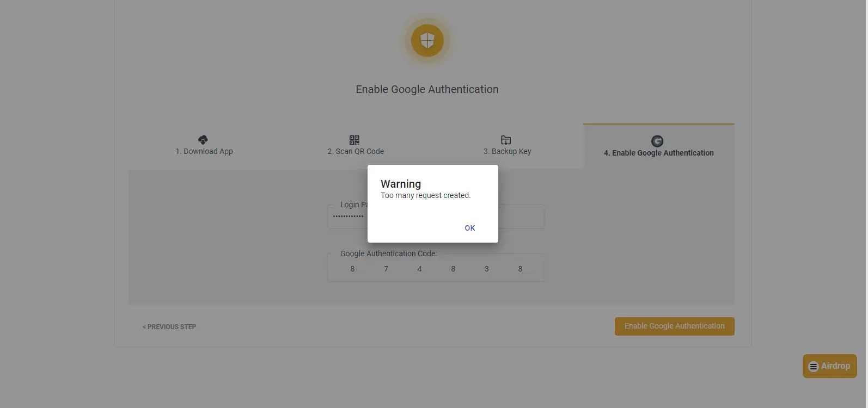
Task: Select second authentication code digit 7
Action: [386, 269]
